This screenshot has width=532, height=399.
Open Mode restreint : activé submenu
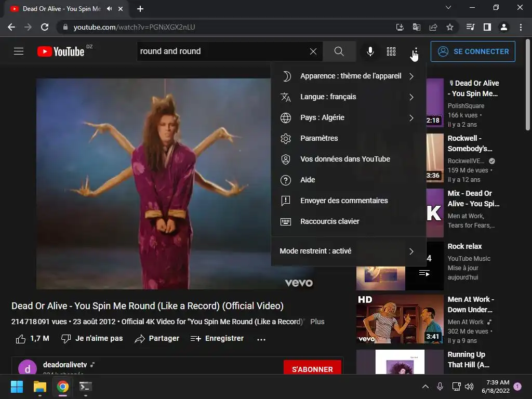(349, 251)
